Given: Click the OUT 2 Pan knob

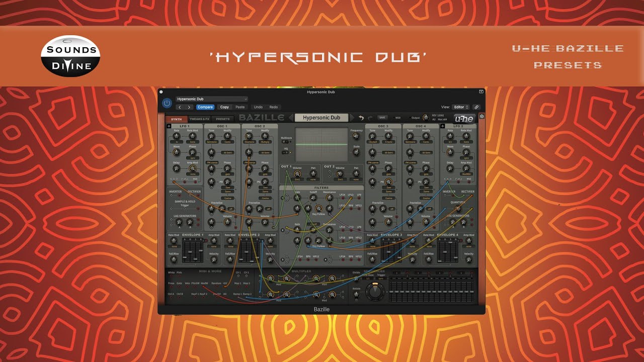Looking at the screenshot, I should click(x=356, y=173).
